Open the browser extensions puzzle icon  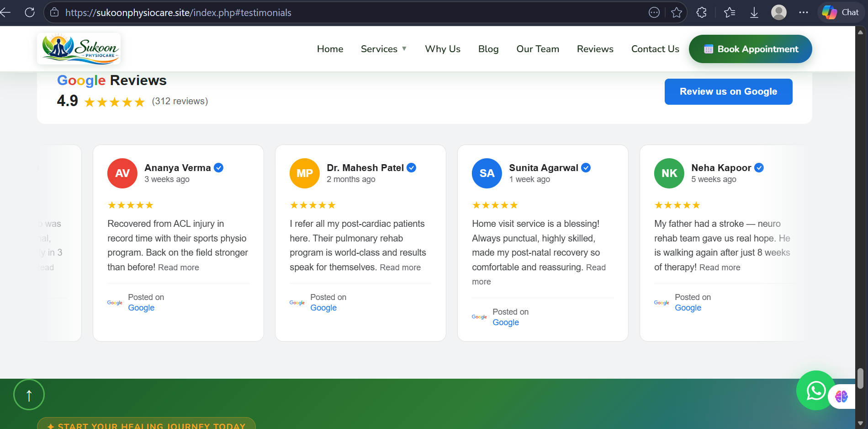(x=701, y=13)
